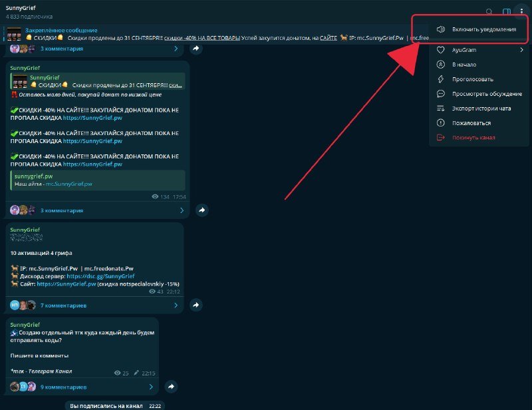Reveal the spoiler above '10 активаций 4 грифа'
The image size is (532, 410).
[x=26, y=238]
